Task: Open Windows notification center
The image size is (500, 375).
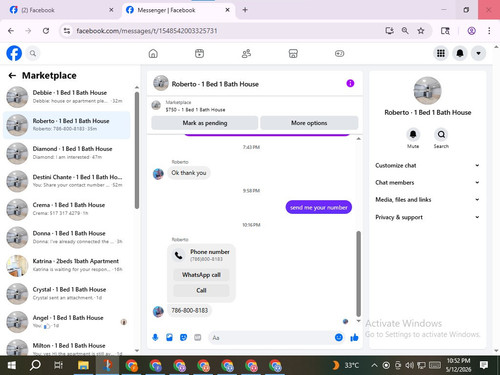Action: [484, 365]
